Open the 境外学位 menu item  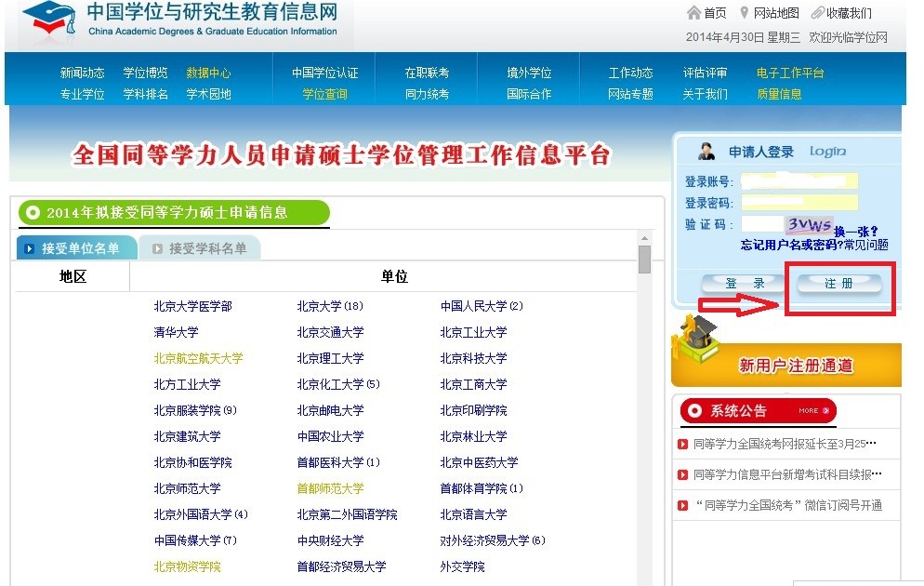(x=529, y=73)
